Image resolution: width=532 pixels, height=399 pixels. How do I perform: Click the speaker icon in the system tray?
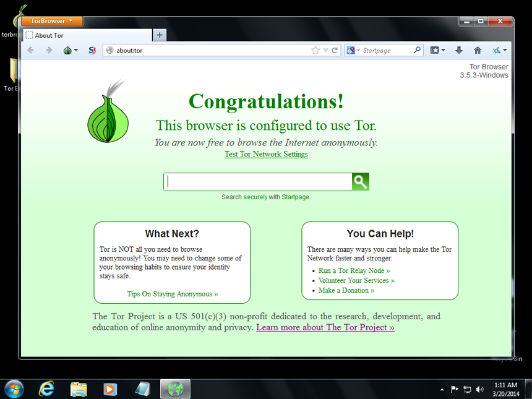[x=480, y=389]
